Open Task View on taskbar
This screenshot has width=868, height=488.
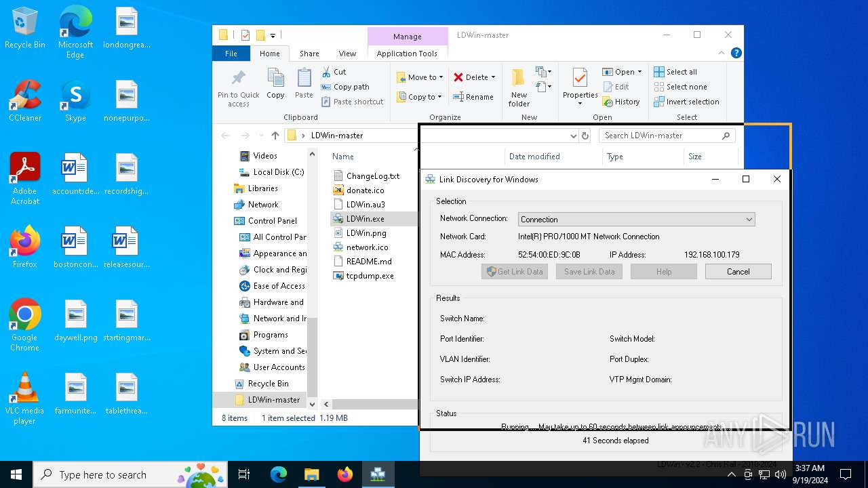[x=244, y=474]
